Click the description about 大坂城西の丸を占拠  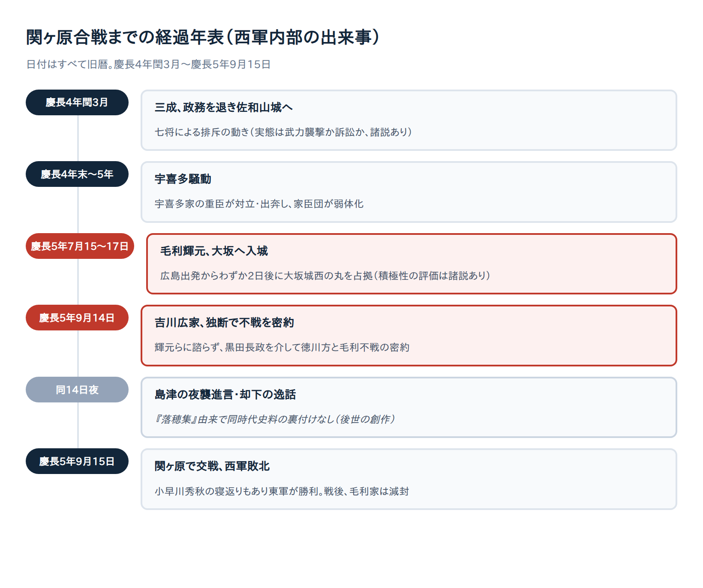tap(325, 276)
